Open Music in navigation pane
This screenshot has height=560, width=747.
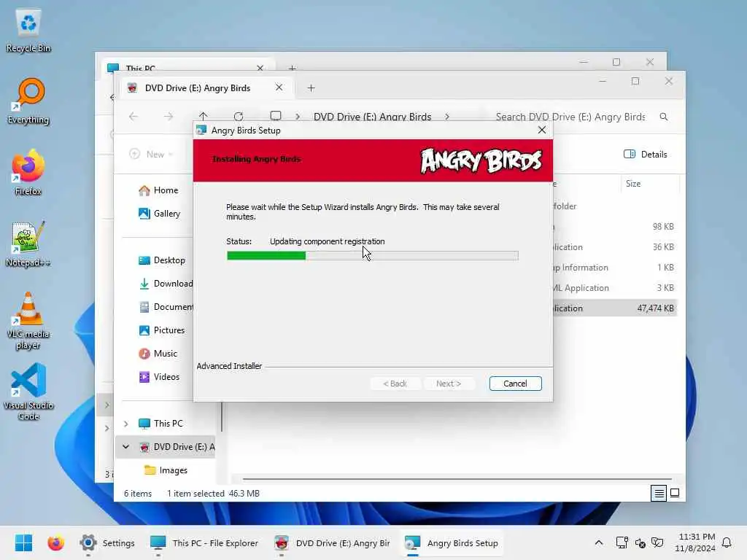click(x=165, y=354)
